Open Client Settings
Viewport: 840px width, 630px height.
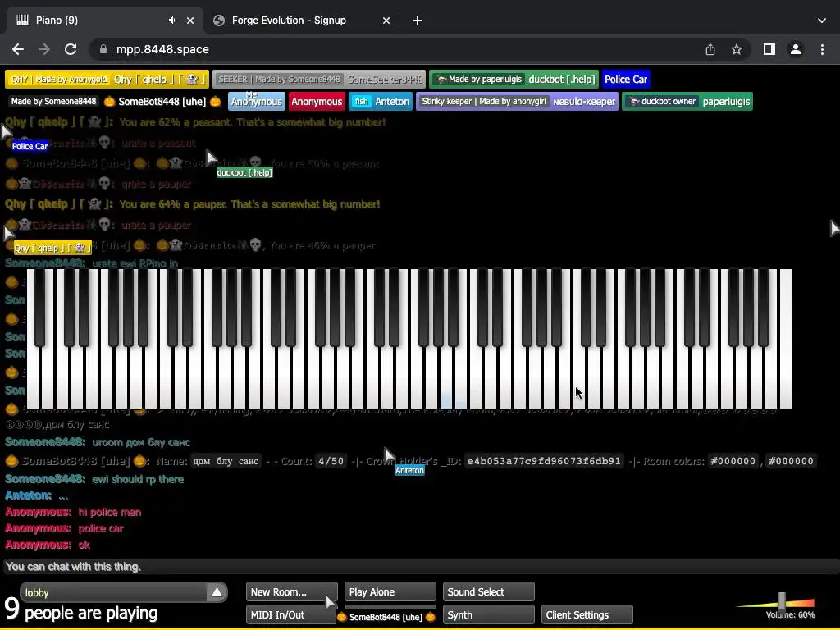[x=587, y=615]
